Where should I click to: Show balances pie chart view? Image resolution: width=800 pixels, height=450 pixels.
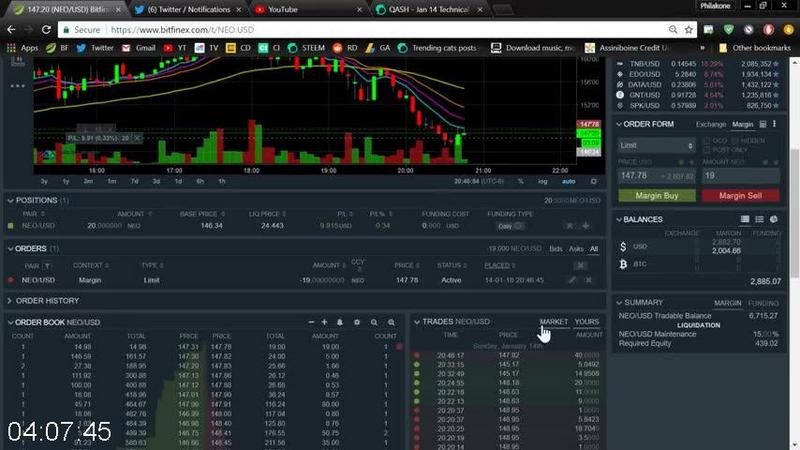tap(774, 219)
